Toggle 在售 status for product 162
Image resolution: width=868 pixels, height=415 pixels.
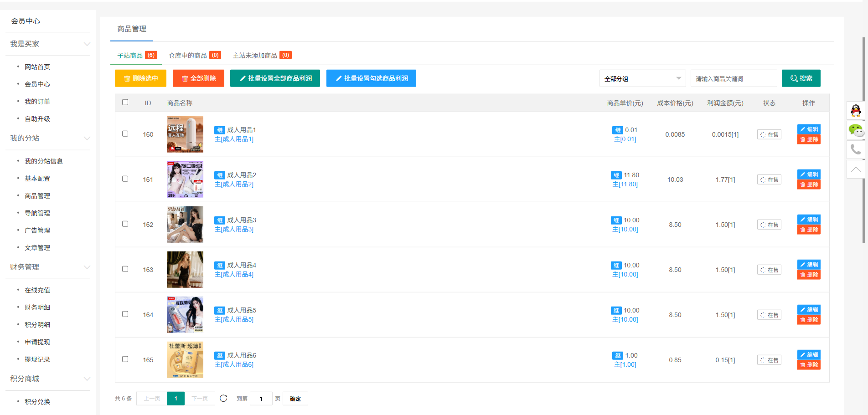tap(769, 225)
